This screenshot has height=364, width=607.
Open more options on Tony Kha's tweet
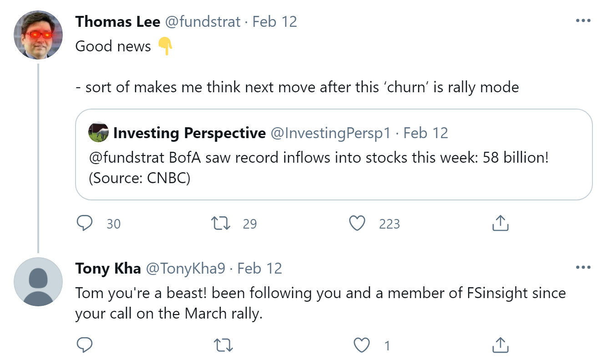[583, 268]
